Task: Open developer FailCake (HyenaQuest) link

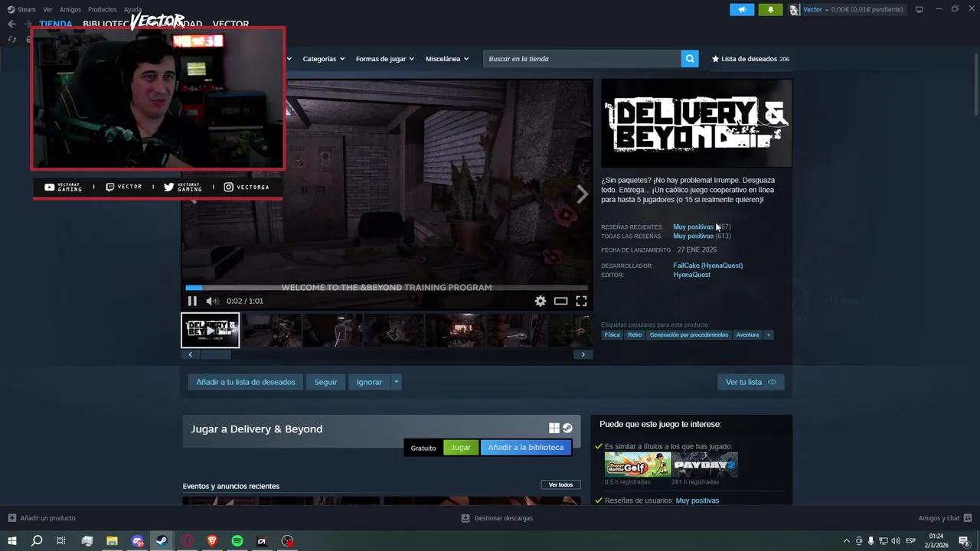Action: 707,266
